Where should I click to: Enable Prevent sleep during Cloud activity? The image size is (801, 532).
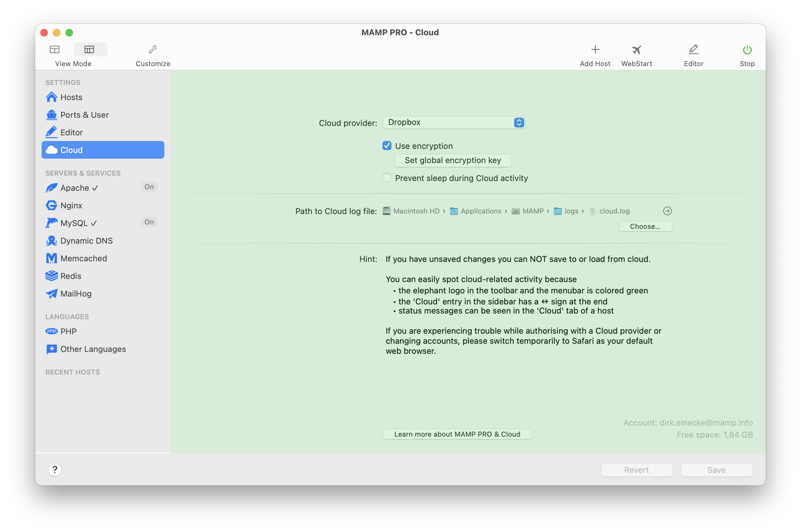pos(387,178)
